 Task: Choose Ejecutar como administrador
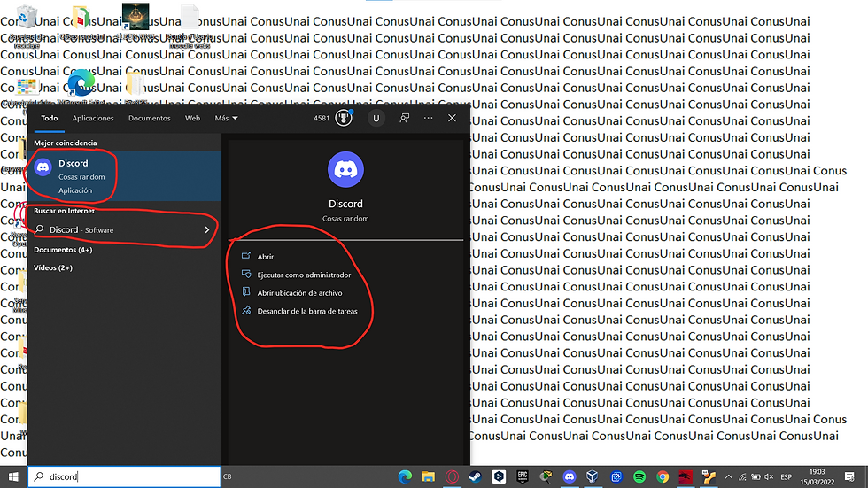pos(304,275)
